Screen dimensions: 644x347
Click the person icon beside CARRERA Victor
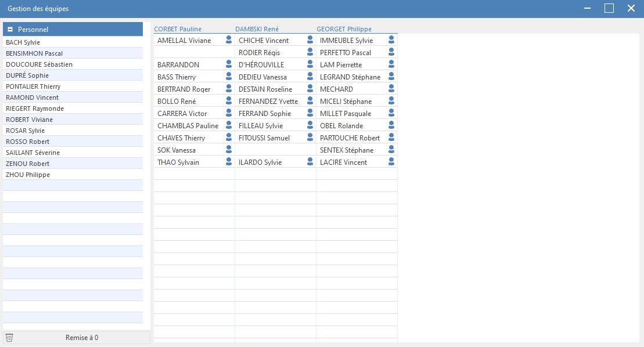[x=229, y=113]
